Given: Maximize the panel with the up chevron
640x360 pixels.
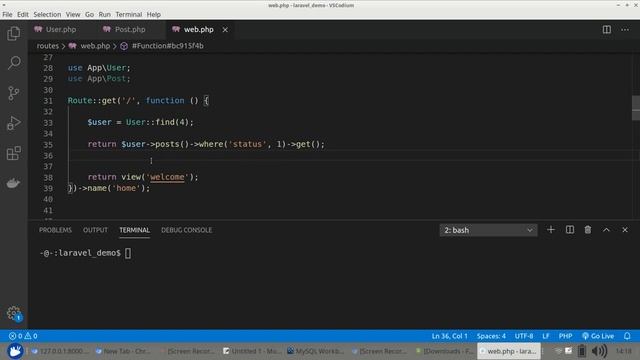Looking at the screenshot, I should (606, 230).
